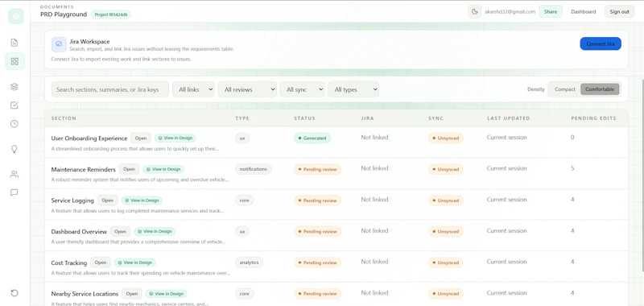This screenshot has width=644, height=306.
Task: Click the Cost Tracking section title
Action: pos(69,263)
